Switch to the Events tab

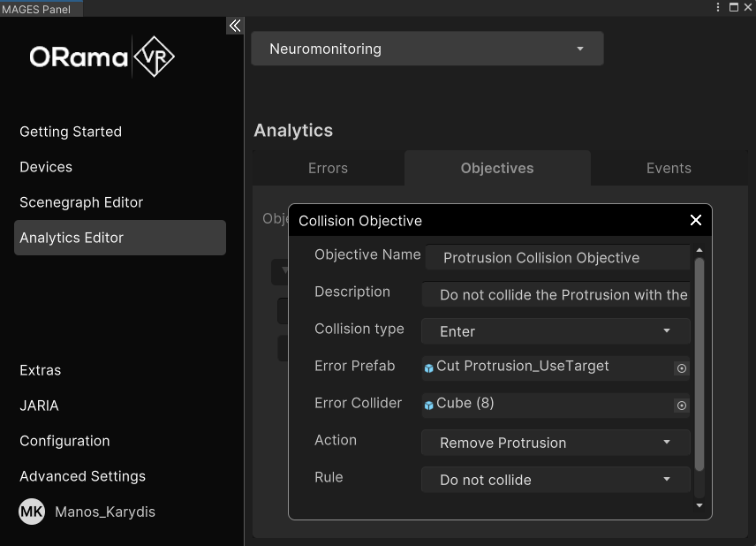pos(669,168)
